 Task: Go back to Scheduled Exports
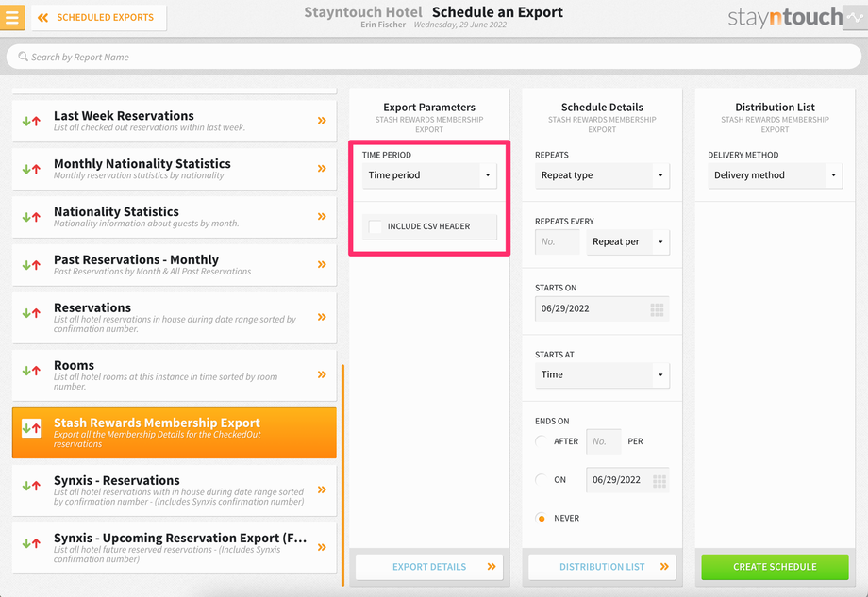pos(98,18)
